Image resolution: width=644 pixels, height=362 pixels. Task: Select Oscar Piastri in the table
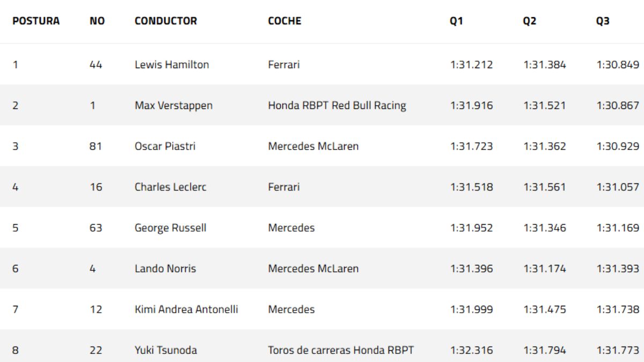[165, 146]
